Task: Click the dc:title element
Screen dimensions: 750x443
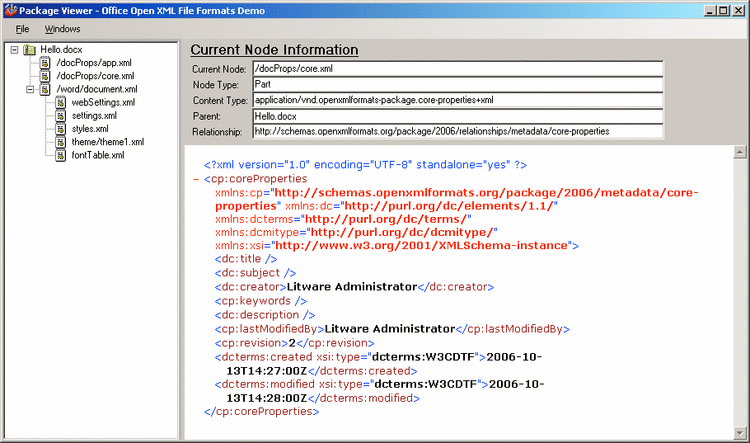Action: [246, 259]
